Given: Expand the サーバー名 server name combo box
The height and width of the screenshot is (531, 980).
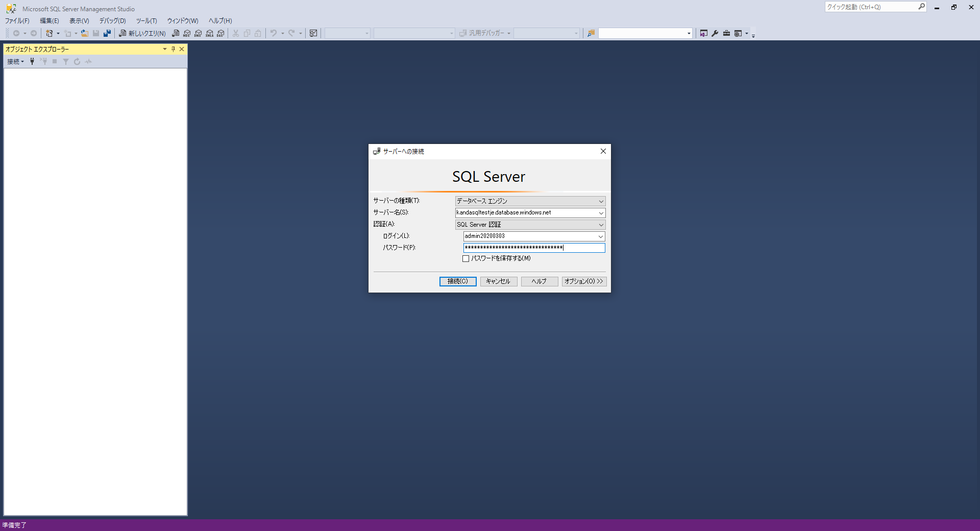Looking at the screenshot, I should pos(601,213).
